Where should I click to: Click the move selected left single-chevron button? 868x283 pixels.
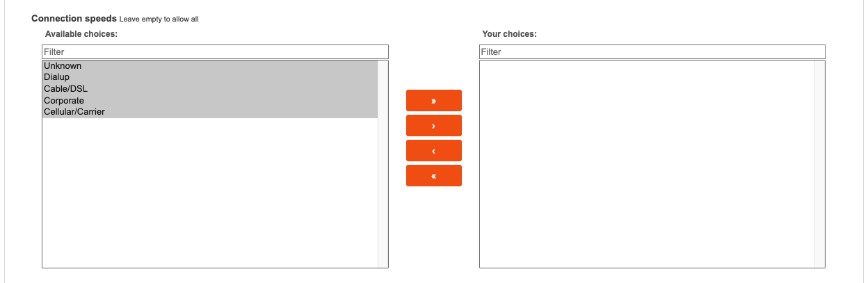[433, 151]
